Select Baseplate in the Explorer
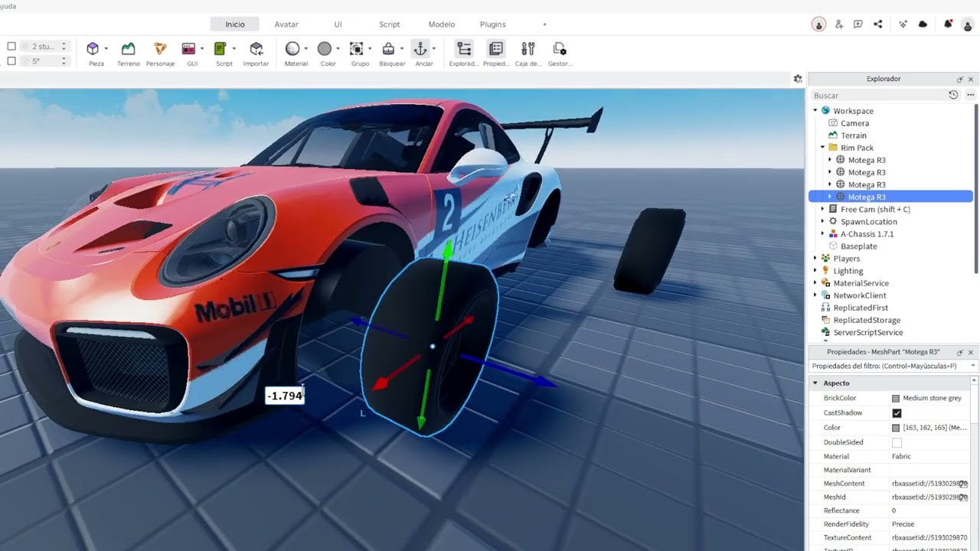This screenshot has width=980, height=551. click(858, 246)
